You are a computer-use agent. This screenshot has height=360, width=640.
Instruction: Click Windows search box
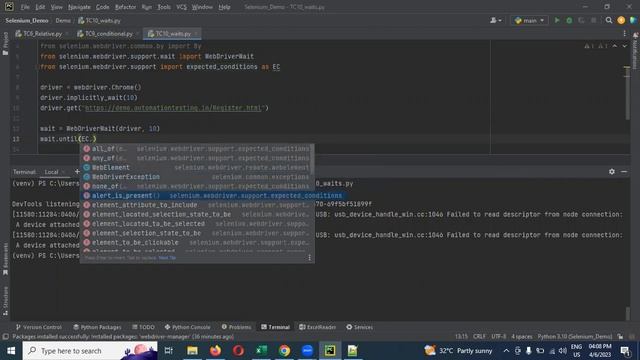(x=90, y=351)
